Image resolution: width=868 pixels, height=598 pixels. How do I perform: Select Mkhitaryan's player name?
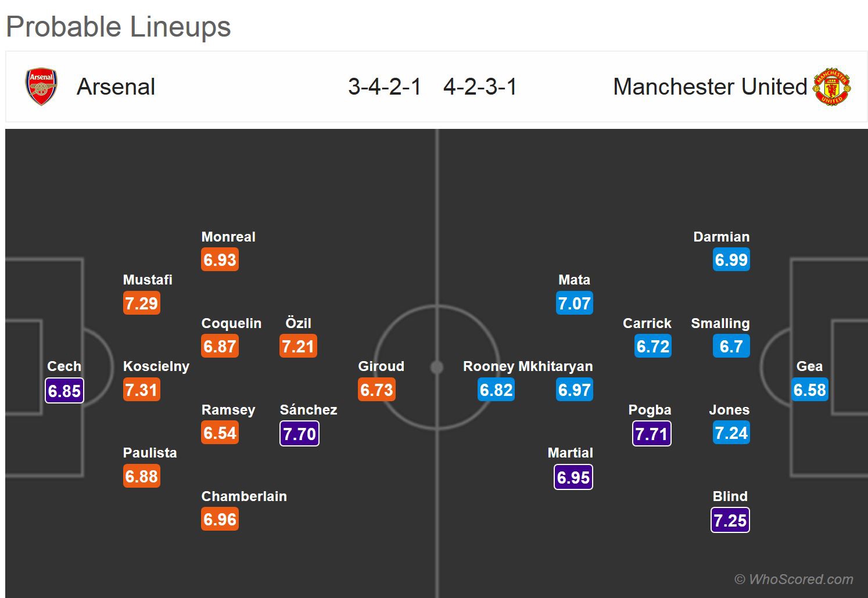[x=555, y=366]
